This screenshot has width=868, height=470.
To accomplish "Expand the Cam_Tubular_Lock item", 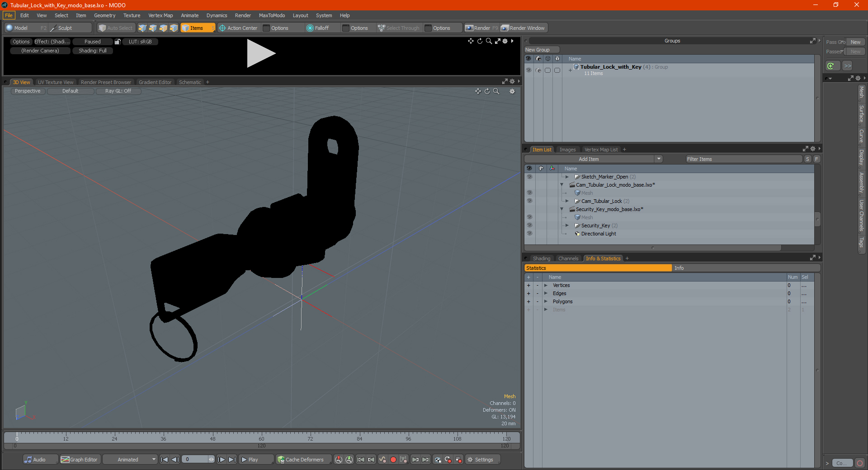I will 567,201.
